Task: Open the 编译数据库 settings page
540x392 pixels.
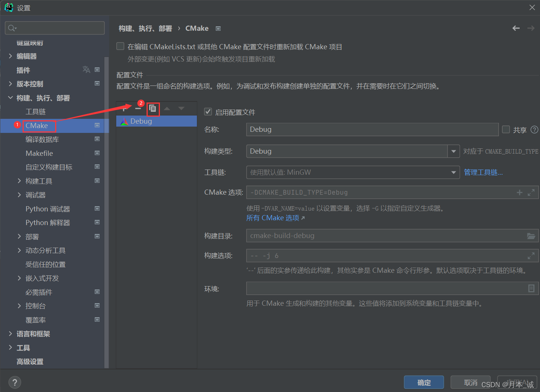Action: point(42,139)
